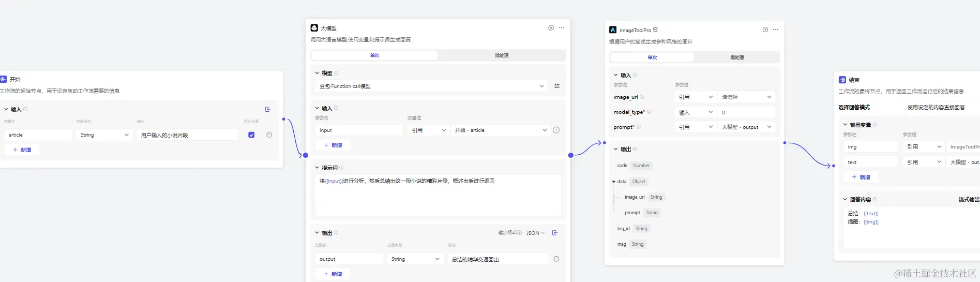Run the 大模型 node with its play icon

point(551,28)
